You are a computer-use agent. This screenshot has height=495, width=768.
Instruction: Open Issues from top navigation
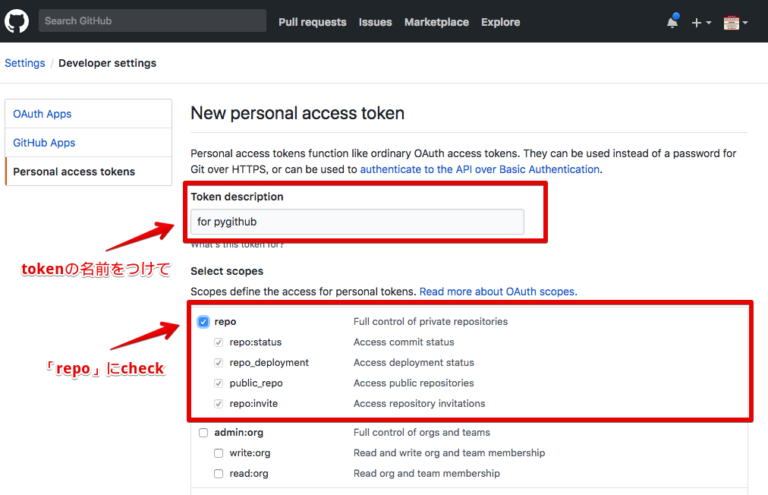(x=375, y=22)
